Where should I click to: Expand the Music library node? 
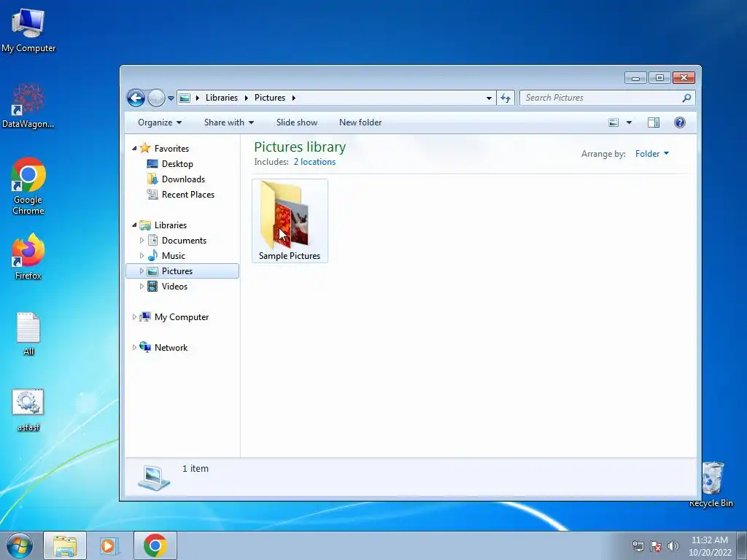[142, 256]
